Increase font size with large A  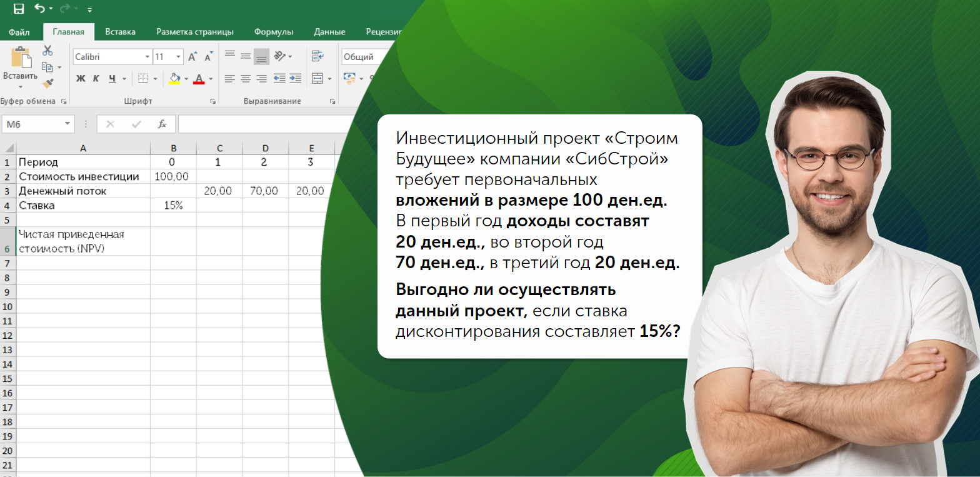coord(192,57)
